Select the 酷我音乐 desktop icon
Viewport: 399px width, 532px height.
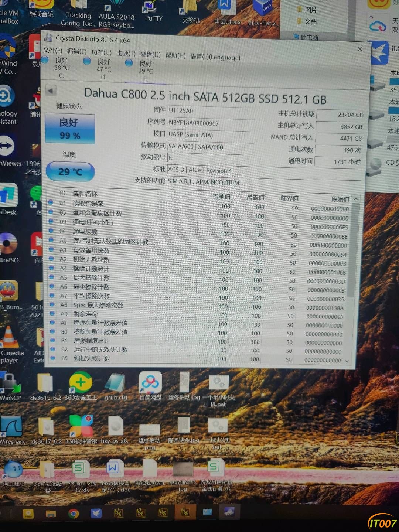(x=41, y=8)
